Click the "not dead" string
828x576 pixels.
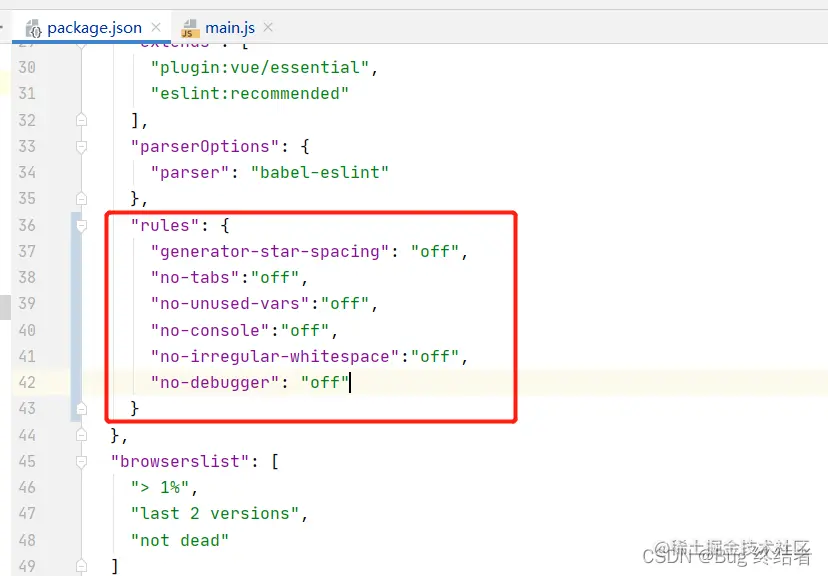pyautogui.click(x=180, y=540)
